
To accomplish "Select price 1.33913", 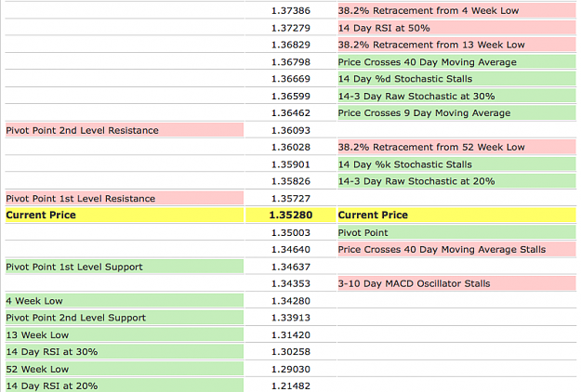I will click(x=290, y=318).
